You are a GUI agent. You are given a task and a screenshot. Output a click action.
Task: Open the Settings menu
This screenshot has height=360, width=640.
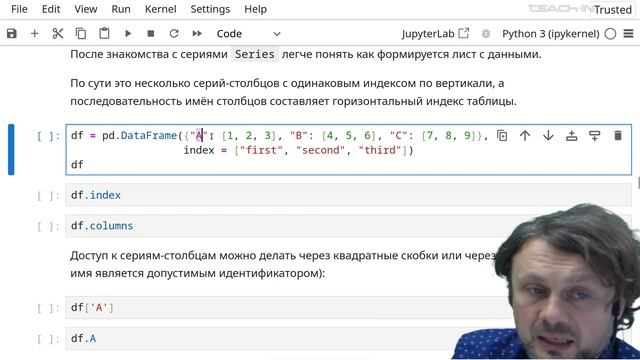click(x=210, y=9)
